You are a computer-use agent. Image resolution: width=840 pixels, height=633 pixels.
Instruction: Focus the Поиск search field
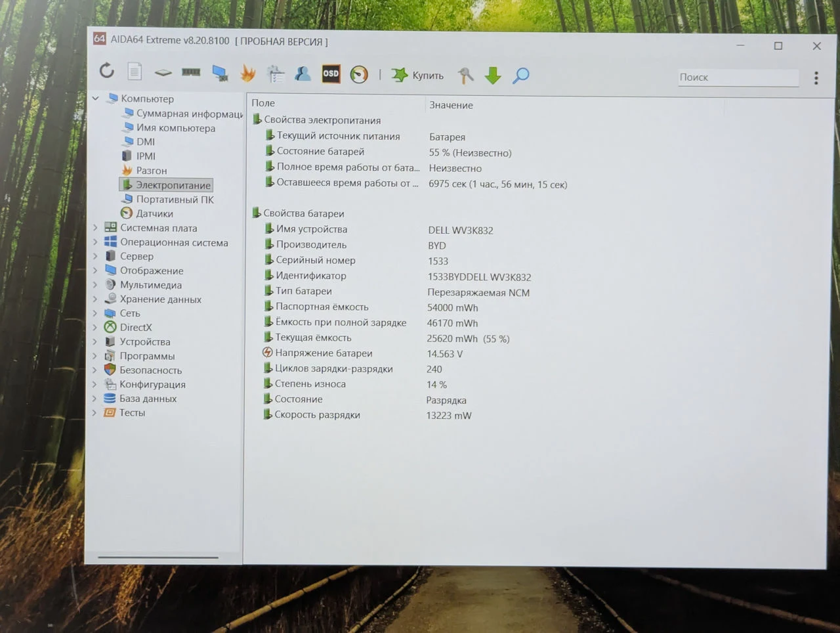coord(738,77)
